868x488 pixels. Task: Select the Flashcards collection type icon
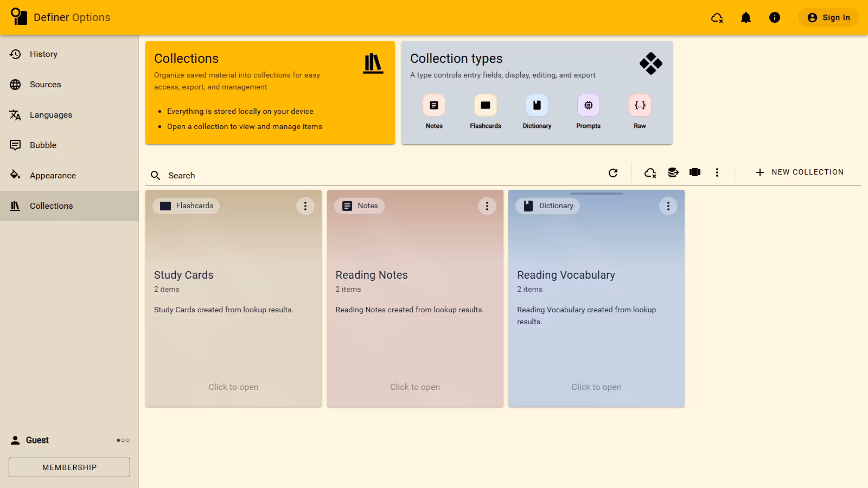(x=486, y=105)
